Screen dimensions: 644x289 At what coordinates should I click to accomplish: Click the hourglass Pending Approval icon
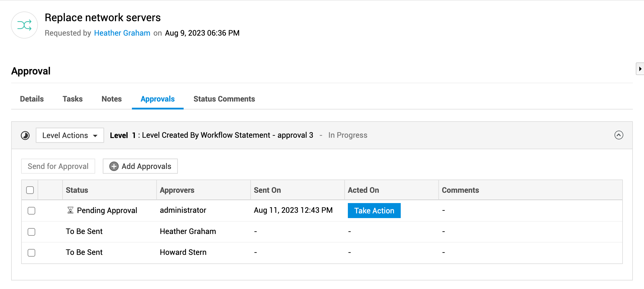click(71, 210)
